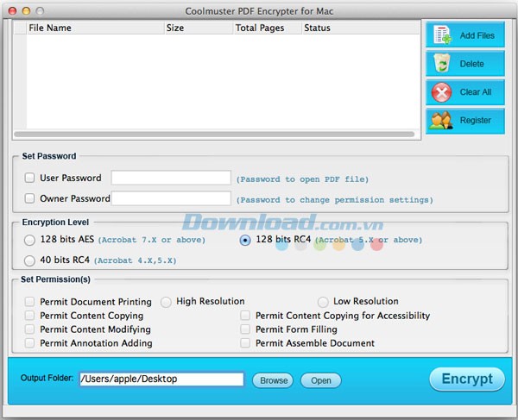This screenshot has height=420, width=518.
Task: Click the Status column header
Action: (361, 28)
